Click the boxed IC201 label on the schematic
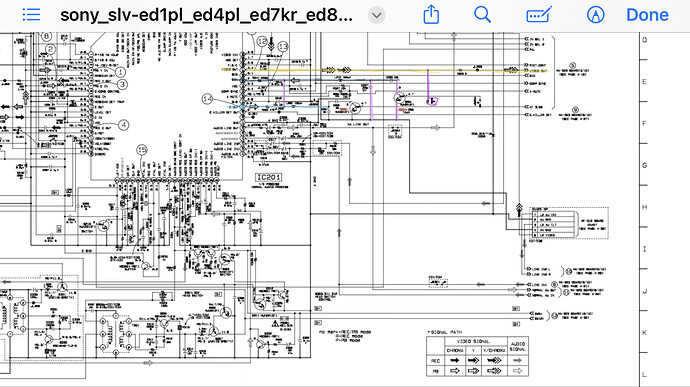The image size is (690, 387). [268, 177]
